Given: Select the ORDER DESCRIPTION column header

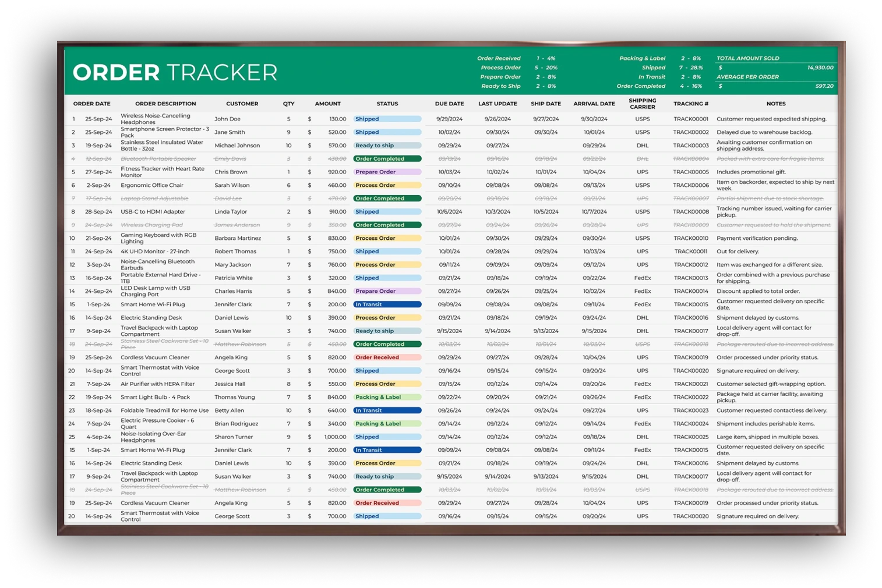Looking at the screenshot, I should pyautogui.click(x=165, y=104).
